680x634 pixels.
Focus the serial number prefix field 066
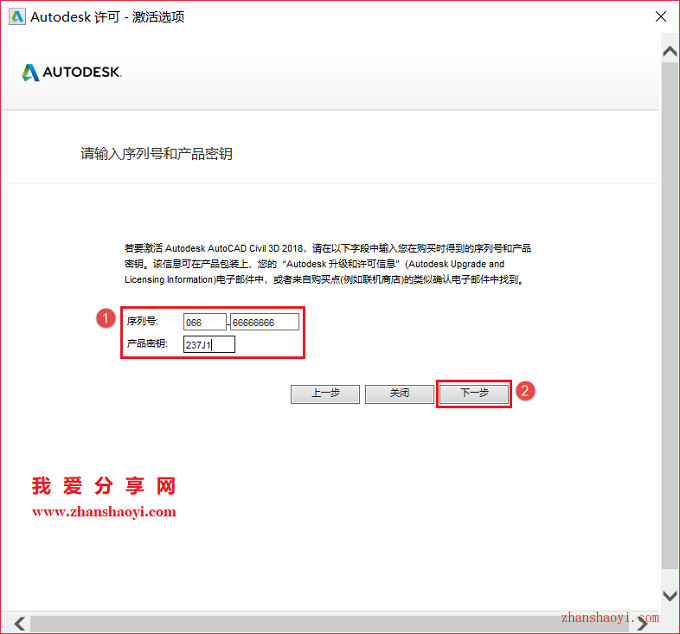[205, 322]
